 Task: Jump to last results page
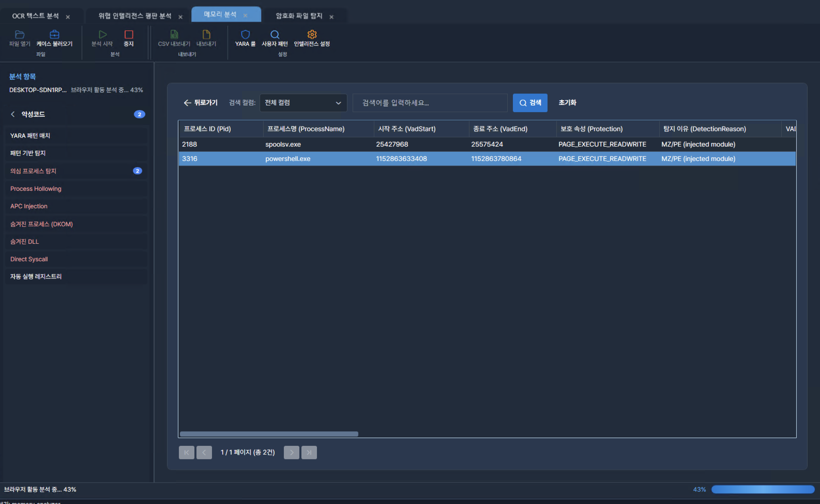coord(309,452)
